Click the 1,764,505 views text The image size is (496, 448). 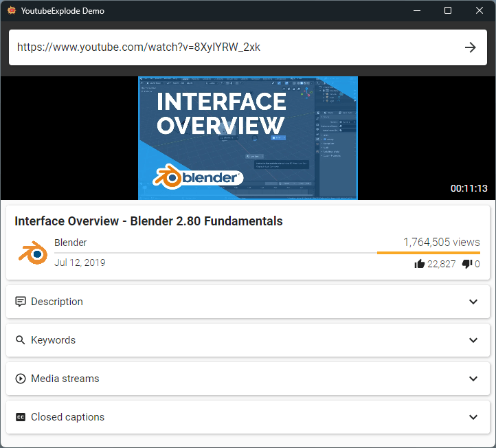click(442, 242)
